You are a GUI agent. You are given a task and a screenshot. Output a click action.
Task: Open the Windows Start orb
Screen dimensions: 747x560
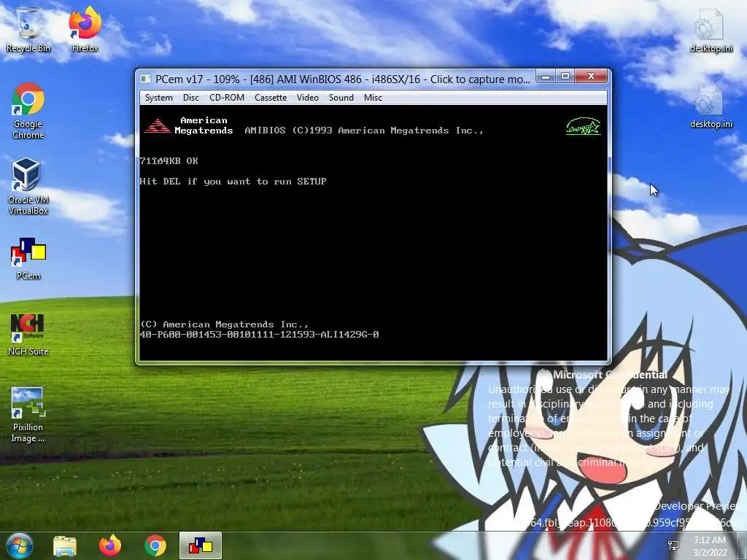click(20, 545)
